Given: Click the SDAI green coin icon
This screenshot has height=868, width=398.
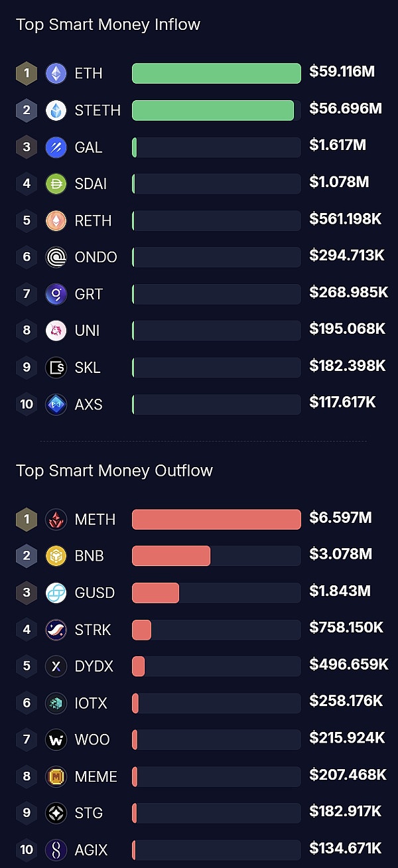Looking at the screenshot, I should pos(56,184).
